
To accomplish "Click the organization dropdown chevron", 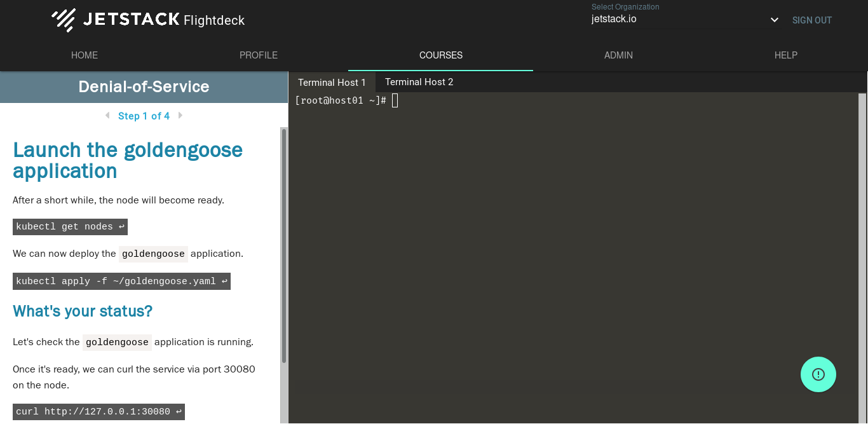I will coord(774,20).
